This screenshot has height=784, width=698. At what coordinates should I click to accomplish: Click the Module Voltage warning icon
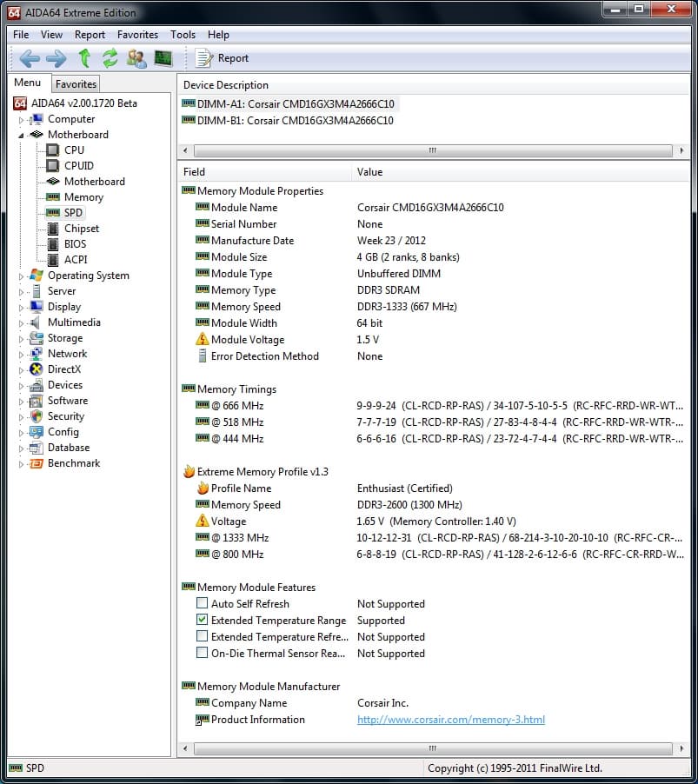click(x=202, y=339)
